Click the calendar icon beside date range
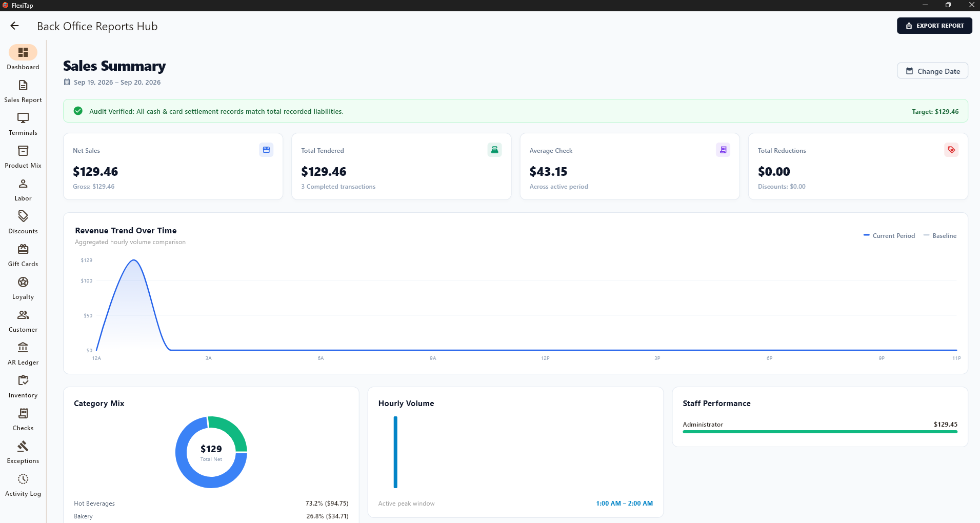The width and height of the screenshot is (980, 523). (x=67, y=82)
